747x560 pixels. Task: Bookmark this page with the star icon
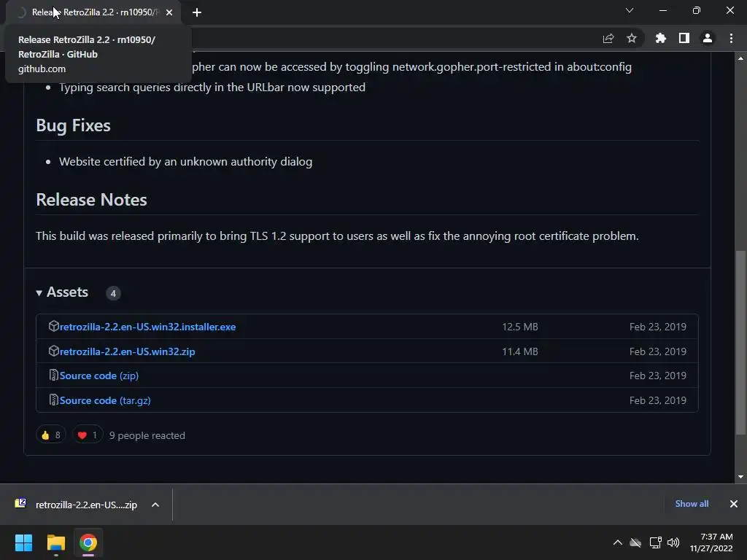[632, 39]
